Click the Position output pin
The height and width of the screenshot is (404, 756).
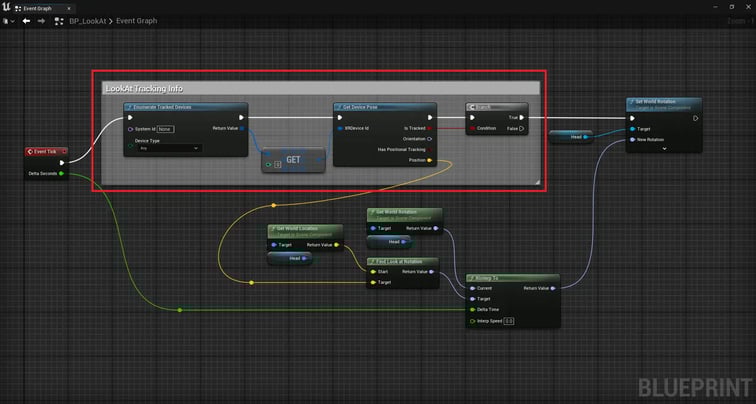click(x=430, y=160)
